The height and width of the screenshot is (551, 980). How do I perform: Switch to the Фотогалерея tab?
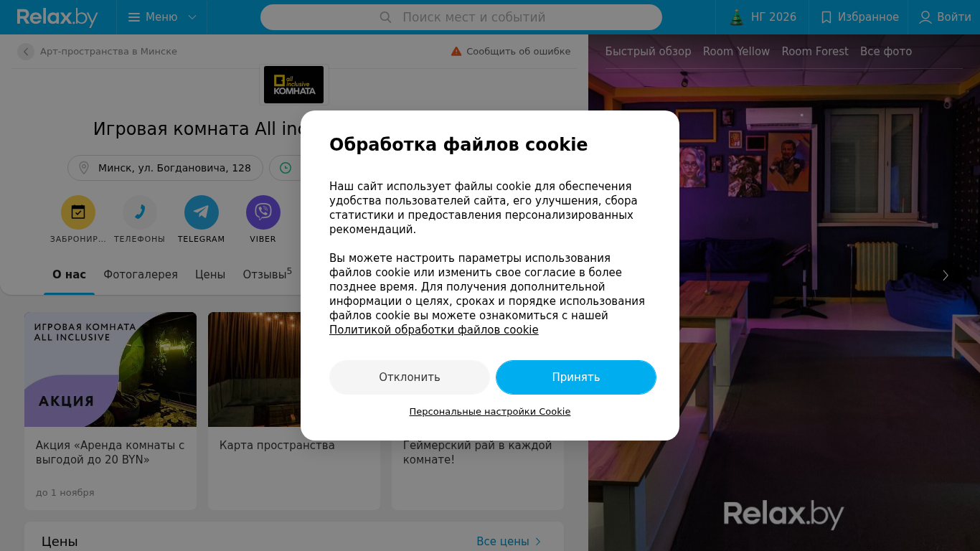click(x=141, y=275)
